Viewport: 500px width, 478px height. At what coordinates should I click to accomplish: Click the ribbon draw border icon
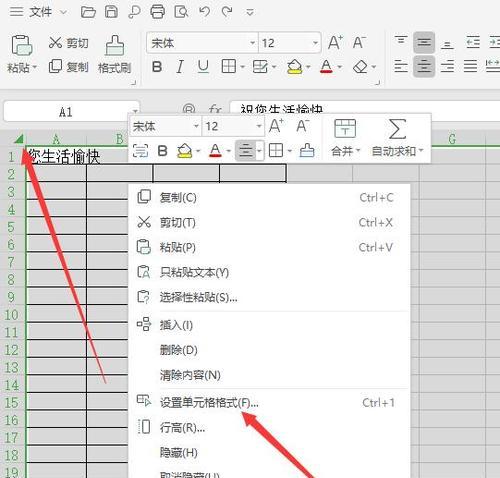tap(260, 67)
